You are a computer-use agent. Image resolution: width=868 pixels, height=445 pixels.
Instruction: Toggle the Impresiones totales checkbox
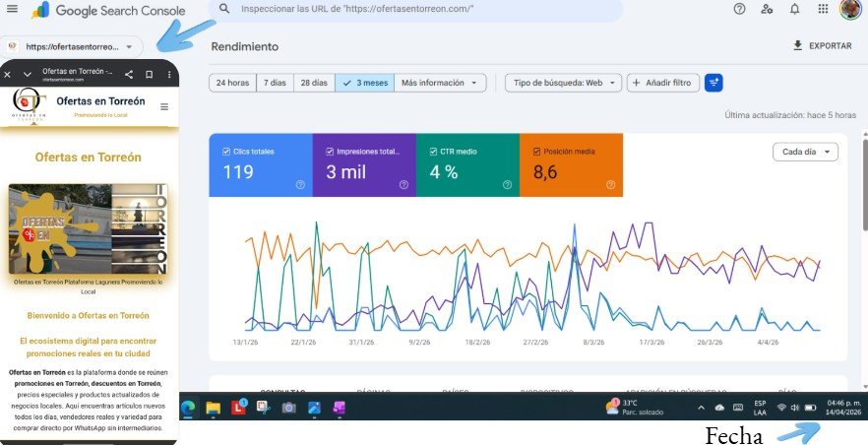[330, 152]
